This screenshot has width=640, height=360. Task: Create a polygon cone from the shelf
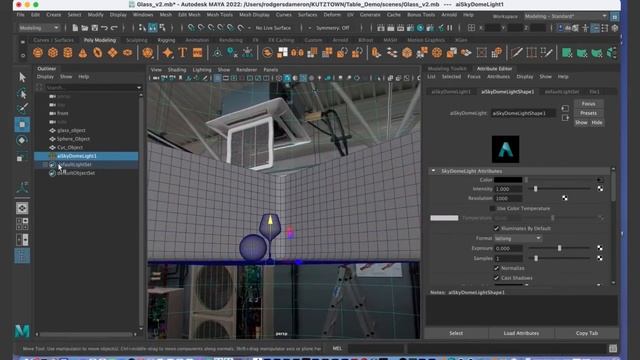tap(82, 53)
